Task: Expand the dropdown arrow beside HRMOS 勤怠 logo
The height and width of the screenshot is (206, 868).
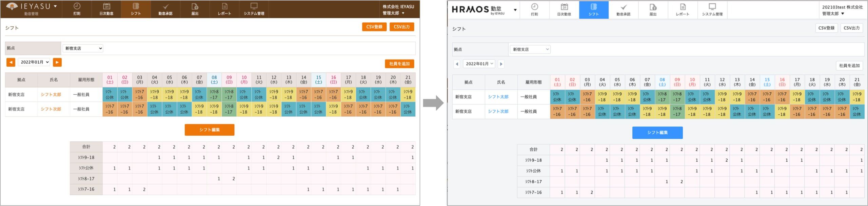Action: point(515,10)
